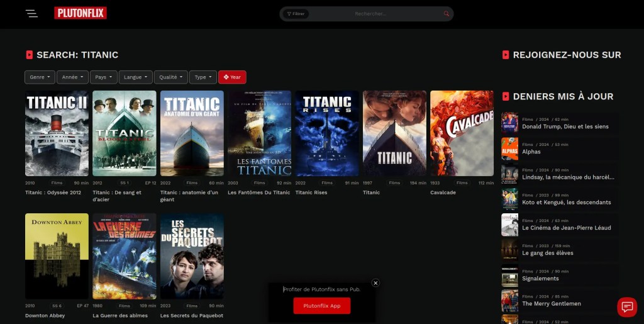Expand the Type filter dropdown
Viewport: 644px width, 324px height.
click(203, 77)
